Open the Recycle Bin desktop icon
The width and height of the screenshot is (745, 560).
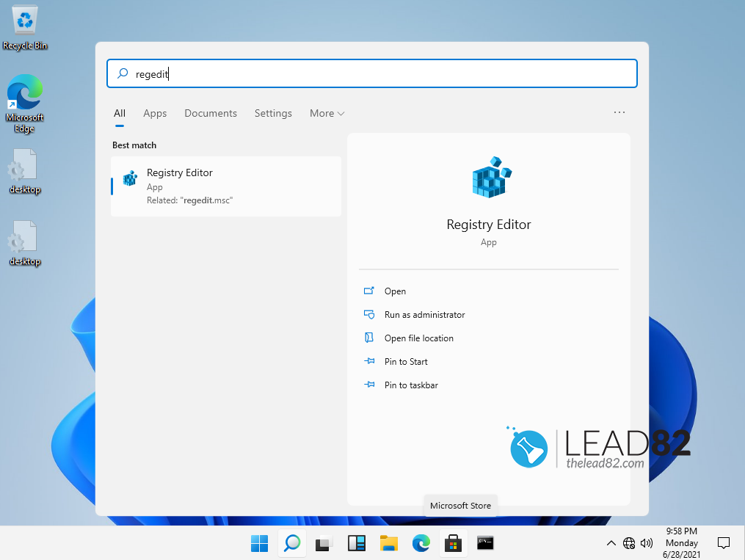[25, 26]
